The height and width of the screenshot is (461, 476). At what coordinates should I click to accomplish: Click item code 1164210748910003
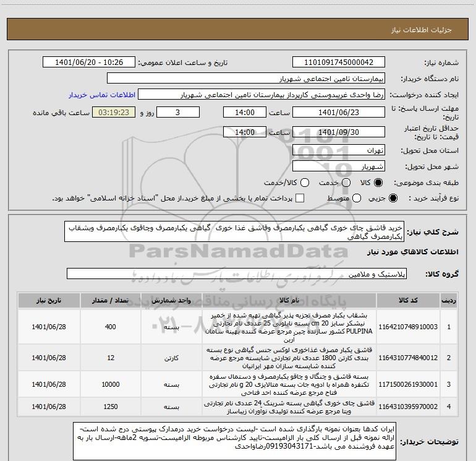click(x=408, y=327)
